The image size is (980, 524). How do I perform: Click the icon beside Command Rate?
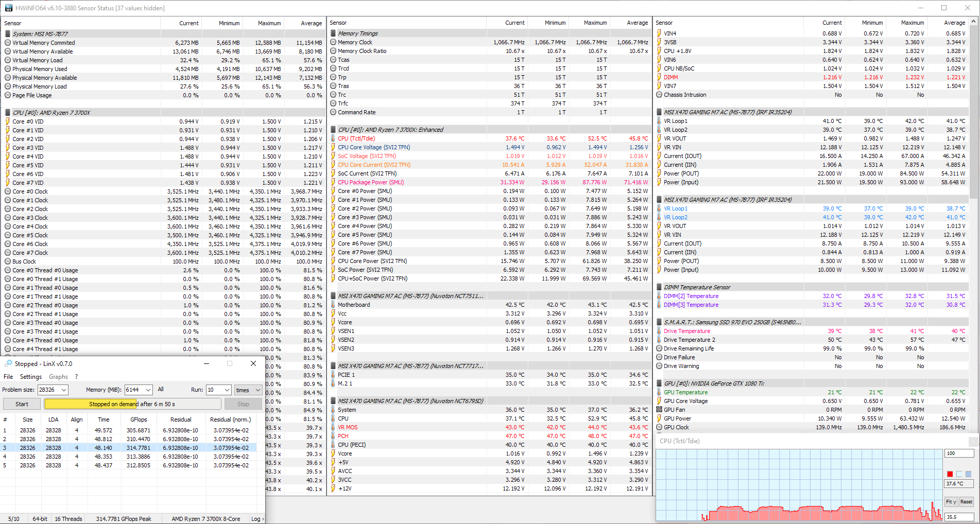coord(333,112)
